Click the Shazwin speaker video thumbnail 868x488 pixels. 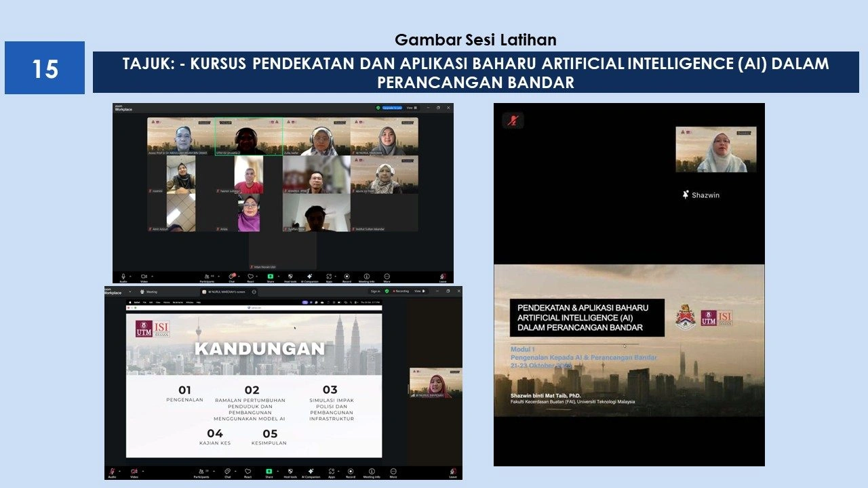(x=715, y=150)
